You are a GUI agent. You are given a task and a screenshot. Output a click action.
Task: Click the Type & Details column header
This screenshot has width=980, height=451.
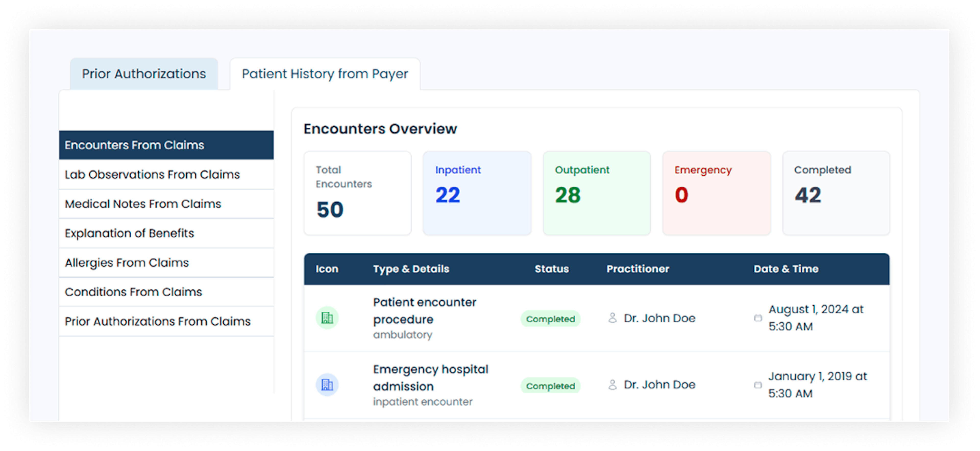point(411,269)
